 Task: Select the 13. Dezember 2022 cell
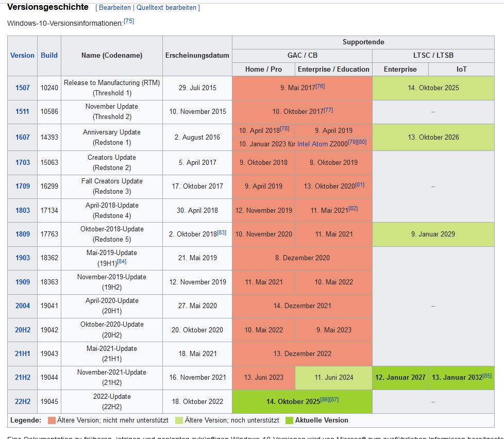click(x=302, y=354)
